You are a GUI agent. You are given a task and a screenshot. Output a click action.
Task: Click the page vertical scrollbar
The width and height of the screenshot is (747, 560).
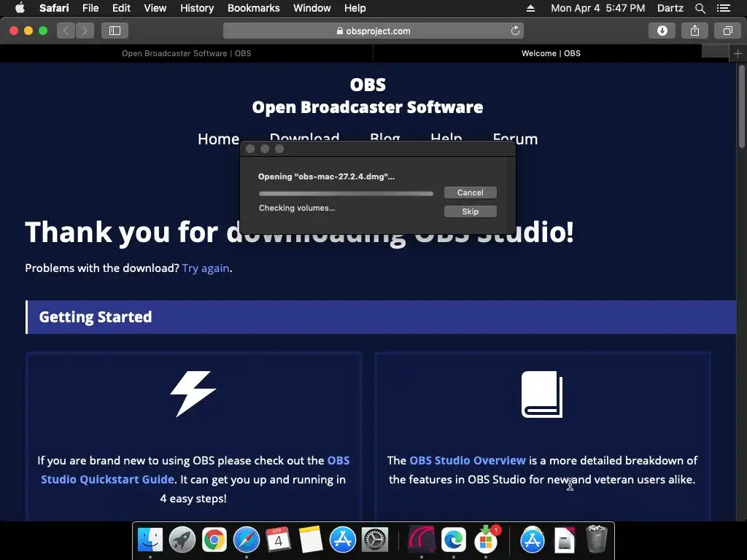click(741, 106)
